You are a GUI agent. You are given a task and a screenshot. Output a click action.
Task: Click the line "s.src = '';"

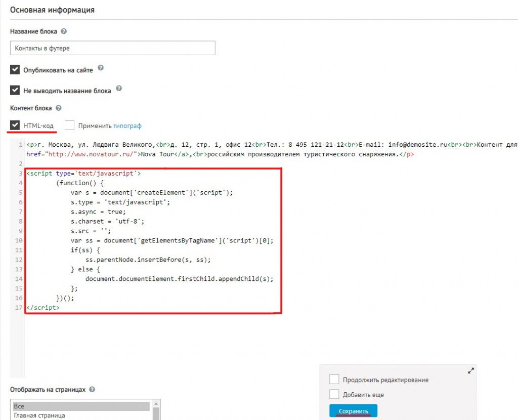point(91,231)
